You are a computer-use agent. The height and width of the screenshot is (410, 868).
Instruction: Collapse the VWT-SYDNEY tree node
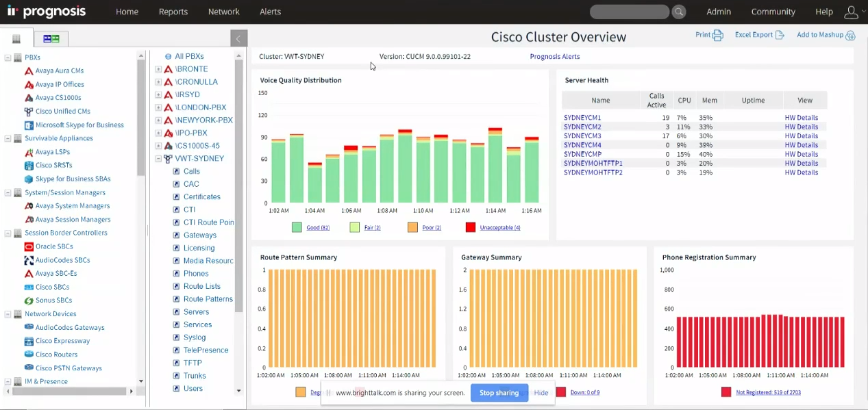tap(158, 159)
